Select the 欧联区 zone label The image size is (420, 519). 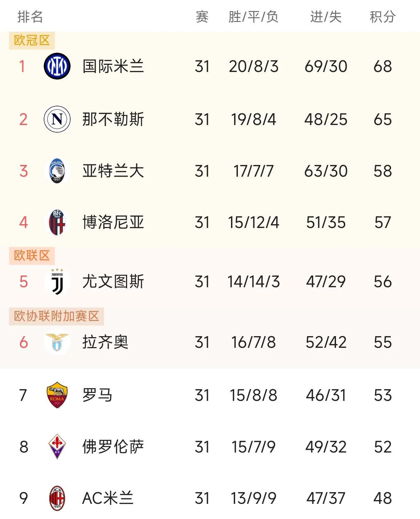pyautogui.click(x=32, y=256)
